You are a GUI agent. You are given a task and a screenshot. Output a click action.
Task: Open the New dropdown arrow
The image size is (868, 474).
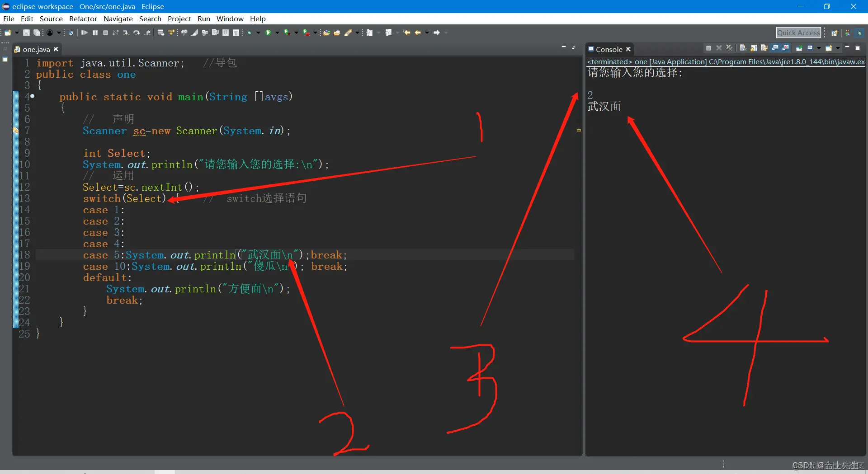click(17, 33)
